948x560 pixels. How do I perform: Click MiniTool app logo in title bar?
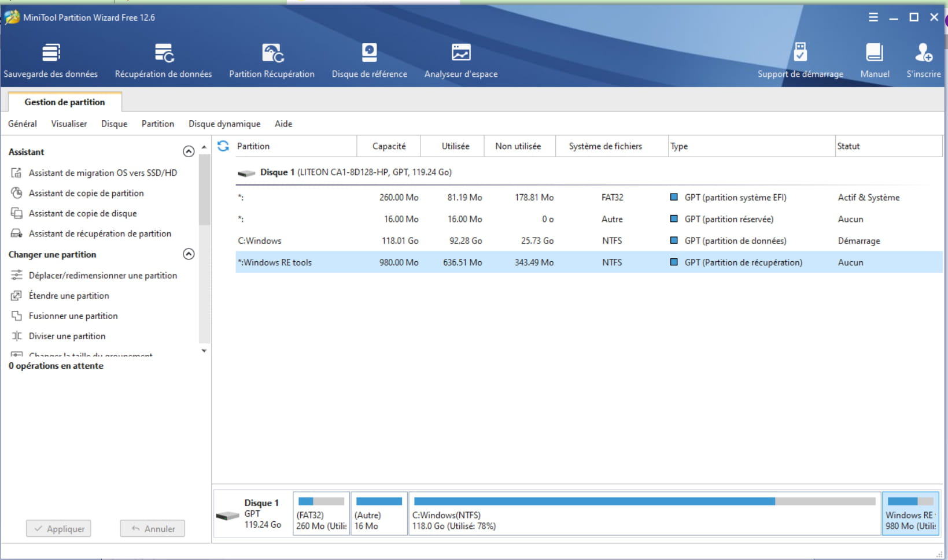(x=12, y=17)
